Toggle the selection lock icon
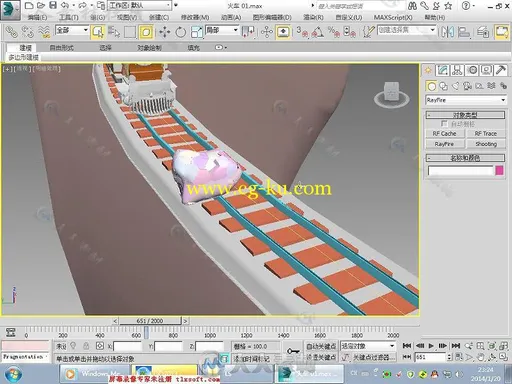 pyautogui.click(x=86, y=346)
